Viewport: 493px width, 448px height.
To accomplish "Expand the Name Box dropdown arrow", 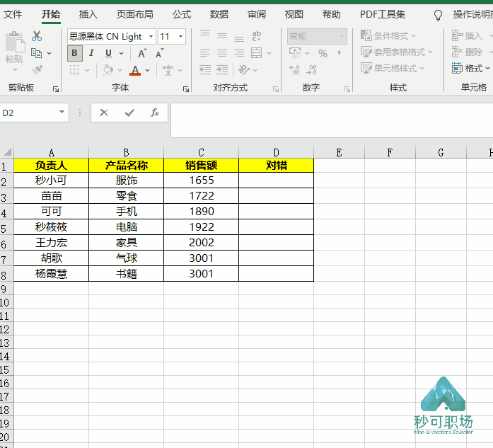I will [x=62, y=112].
